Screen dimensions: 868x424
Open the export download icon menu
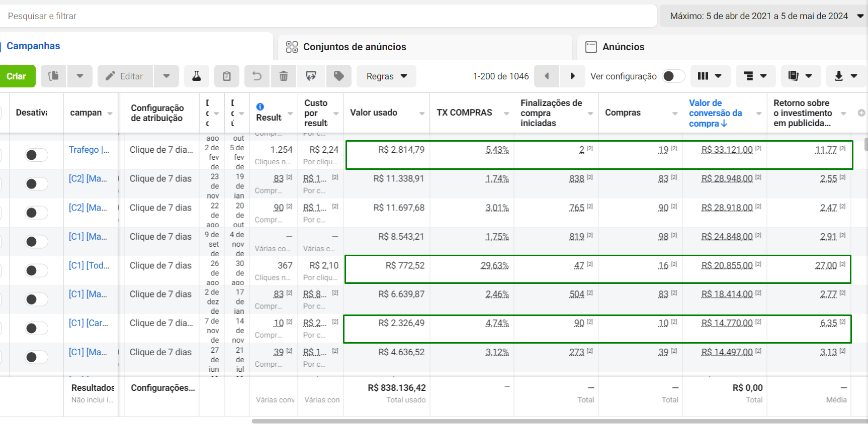click(846, 76)
